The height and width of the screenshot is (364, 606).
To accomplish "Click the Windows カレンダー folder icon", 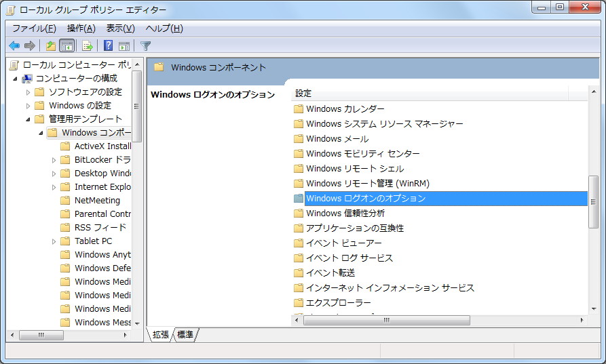I will (298, 109).
